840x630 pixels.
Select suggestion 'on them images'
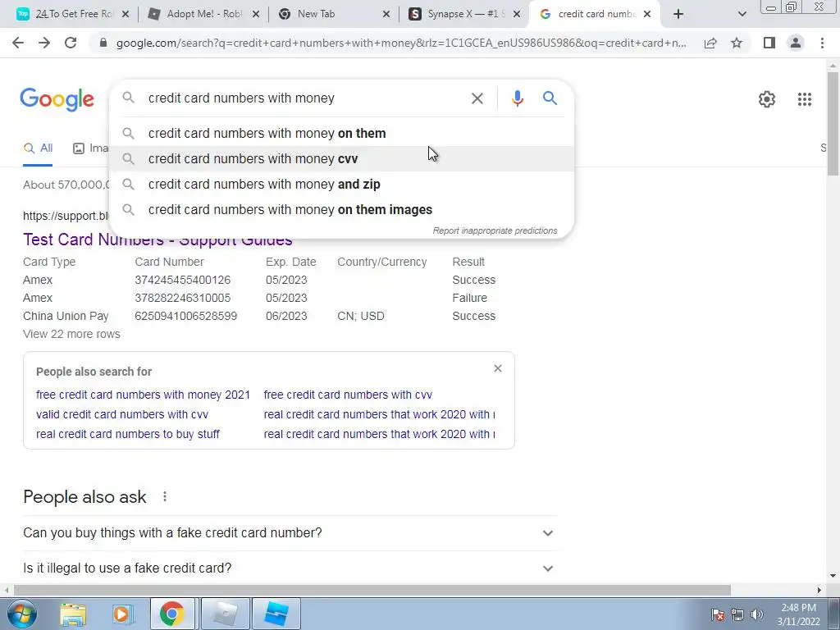[x=341, y=209]
